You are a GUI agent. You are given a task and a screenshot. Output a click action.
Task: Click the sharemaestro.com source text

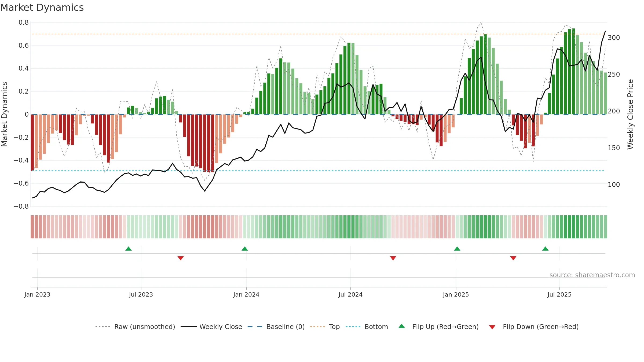click(x=592, y=275)
